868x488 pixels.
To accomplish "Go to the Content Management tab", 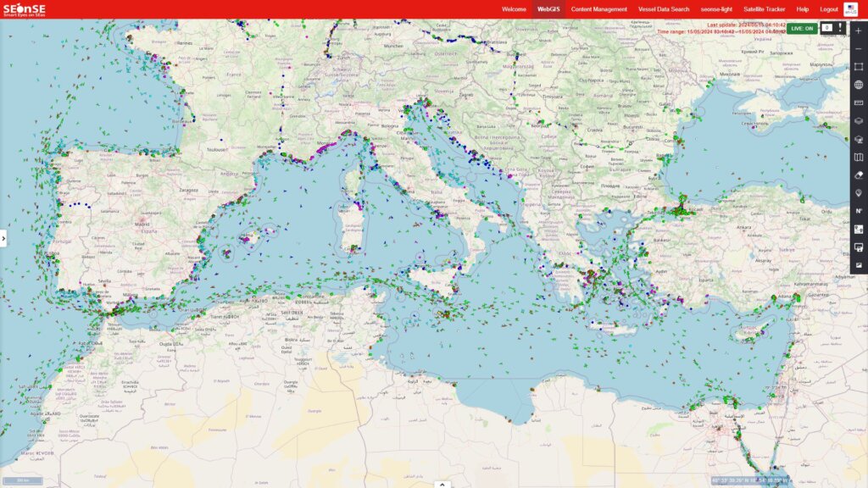I will (598, 9).
